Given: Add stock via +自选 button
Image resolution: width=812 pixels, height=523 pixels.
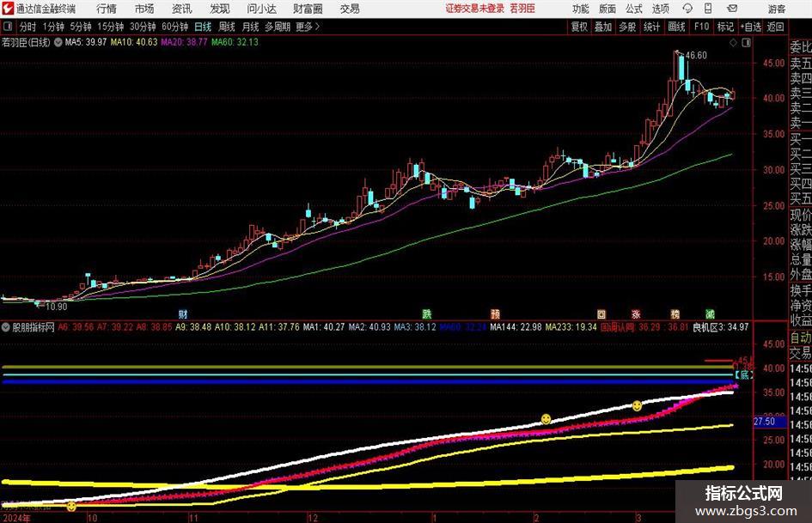Looking at the screenshot, I should (751, 27).
